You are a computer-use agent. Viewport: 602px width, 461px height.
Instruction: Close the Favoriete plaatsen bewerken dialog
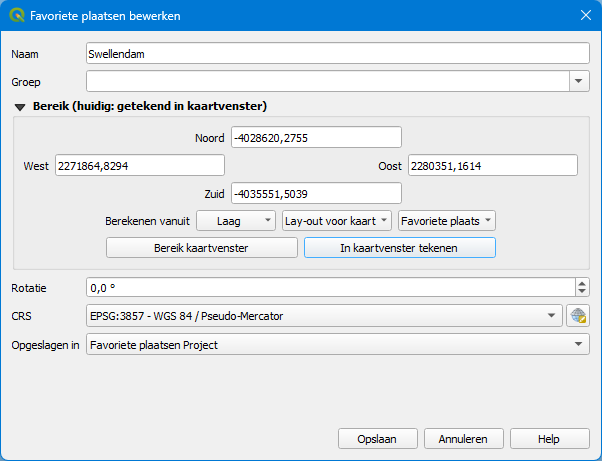(x=585, y=16)
